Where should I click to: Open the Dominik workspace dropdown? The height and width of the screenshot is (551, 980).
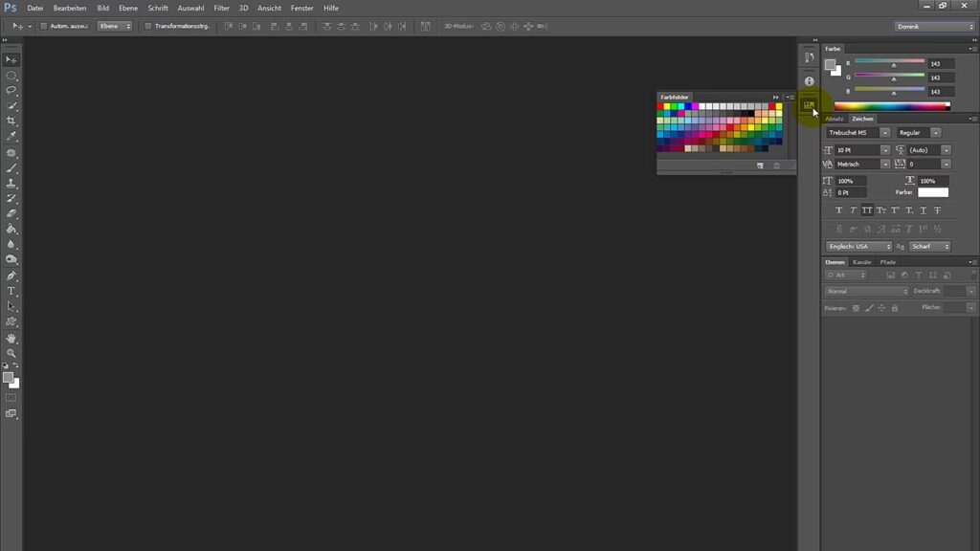pyautogui.click(x=934, y=26)
